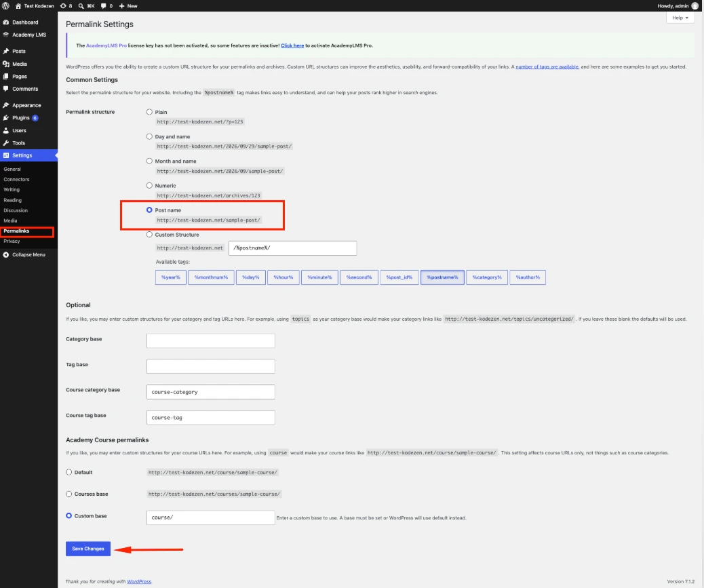Open number of tags are available link
The image size is (704, 588).
(x=547, y=67)
